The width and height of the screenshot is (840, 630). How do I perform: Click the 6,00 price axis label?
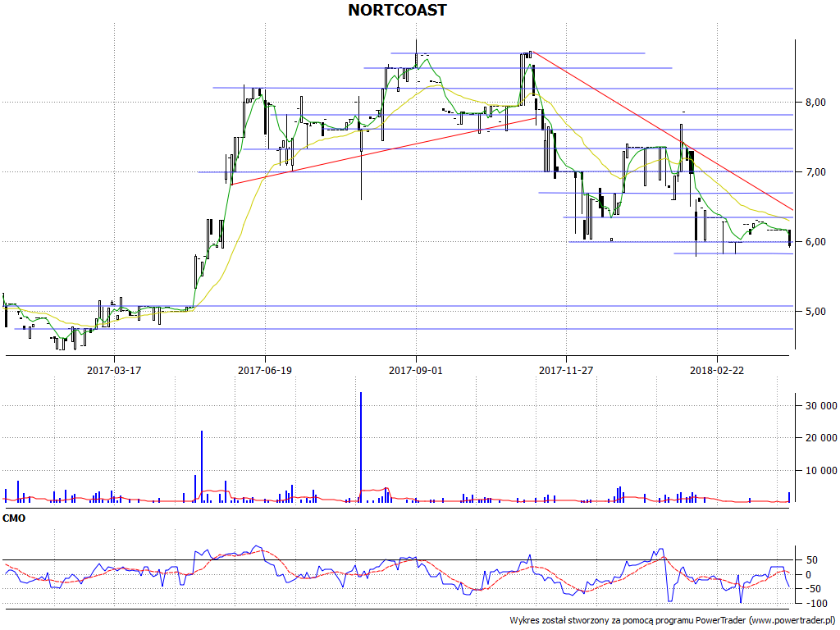pos(816,242)
